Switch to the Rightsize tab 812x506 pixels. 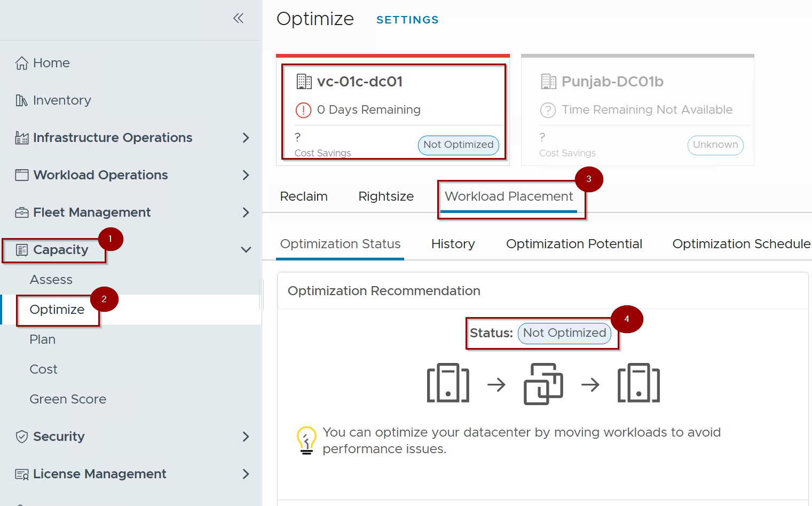click(x=386, y=196)
